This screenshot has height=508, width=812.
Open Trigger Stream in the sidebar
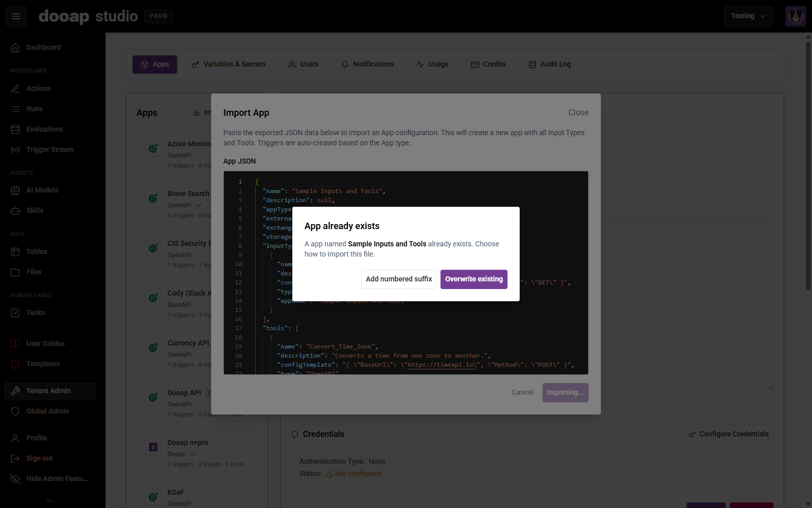point(50,149)
